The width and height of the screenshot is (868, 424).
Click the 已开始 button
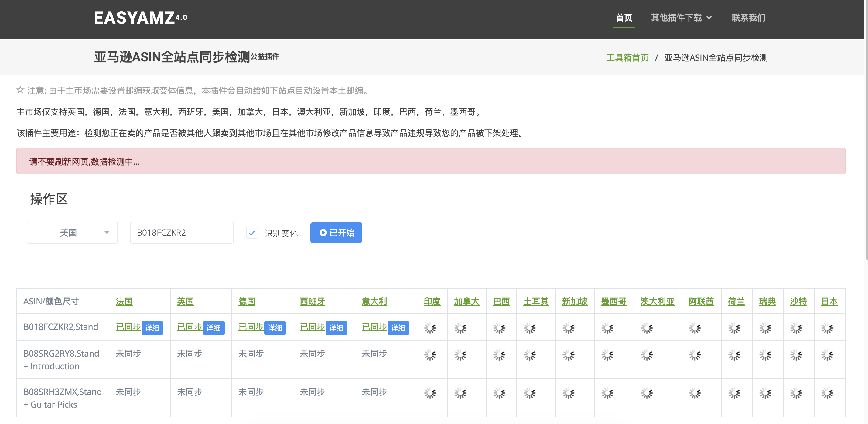point(336,233)
